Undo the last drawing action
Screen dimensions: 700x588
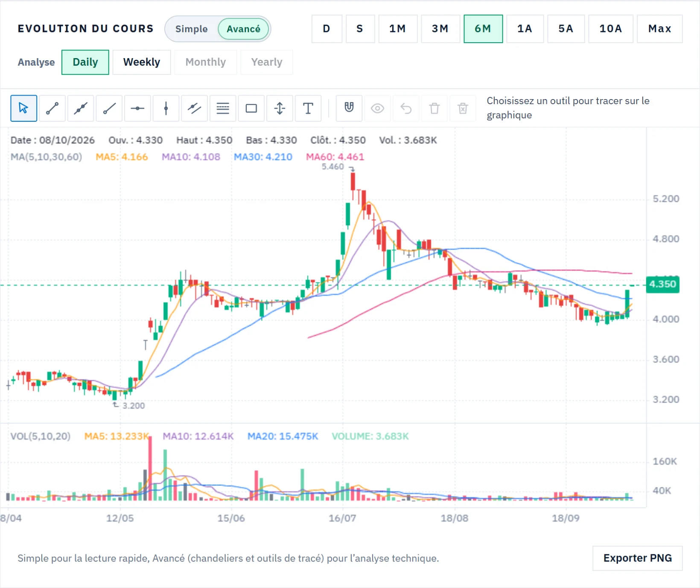tap(406, 108)
